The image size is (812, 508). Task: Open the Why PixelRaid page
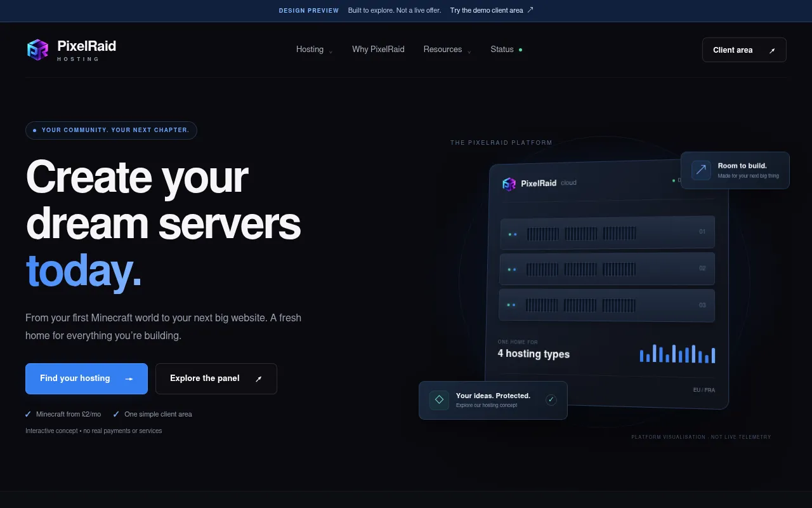[x=378, y=50]
